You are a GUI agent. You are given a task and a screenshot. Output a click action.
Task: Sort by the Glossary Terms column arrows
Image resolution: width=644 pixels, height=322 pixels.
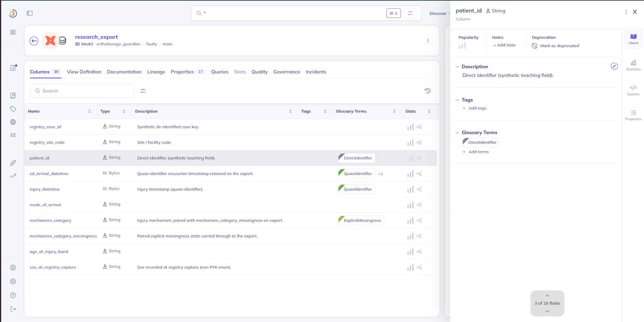point(394,111)
